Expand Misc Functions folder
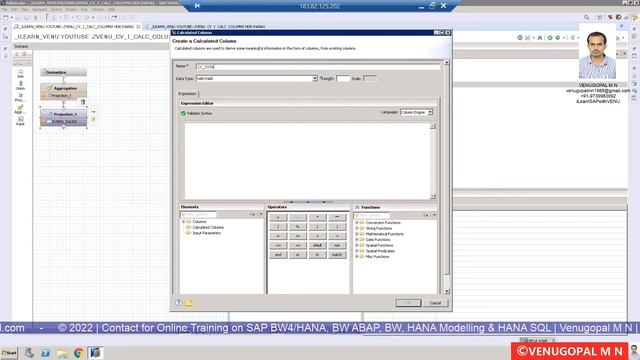Screen dimensions: 640x360 [x=357, y=257]
